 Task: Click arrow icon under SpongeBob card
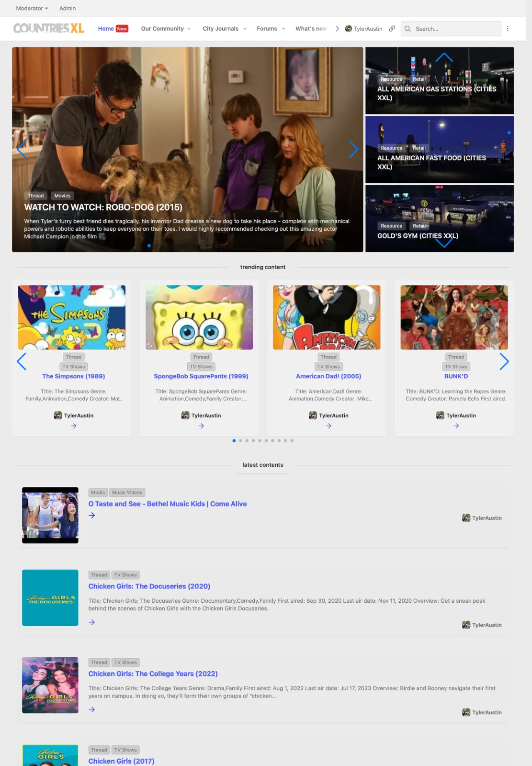[201, 426]
